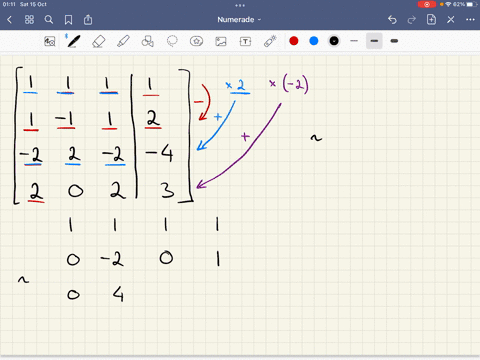480x360 pixels.
Task: Go back using the left chevron
Action: tap(9, 20)
